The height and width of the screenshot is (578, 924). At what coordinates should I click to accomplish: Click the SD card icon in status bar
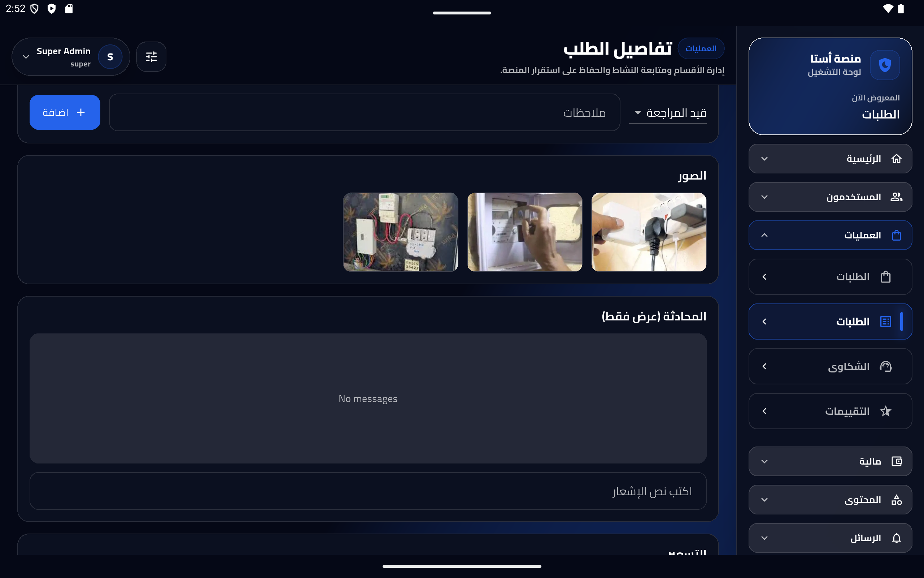(69, 8)
